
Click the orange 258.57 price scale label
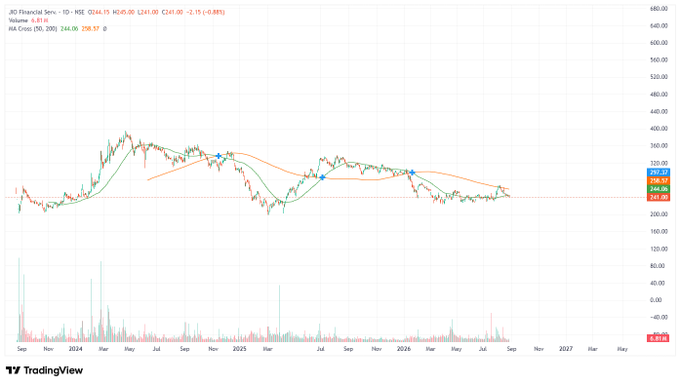[658, 181]
